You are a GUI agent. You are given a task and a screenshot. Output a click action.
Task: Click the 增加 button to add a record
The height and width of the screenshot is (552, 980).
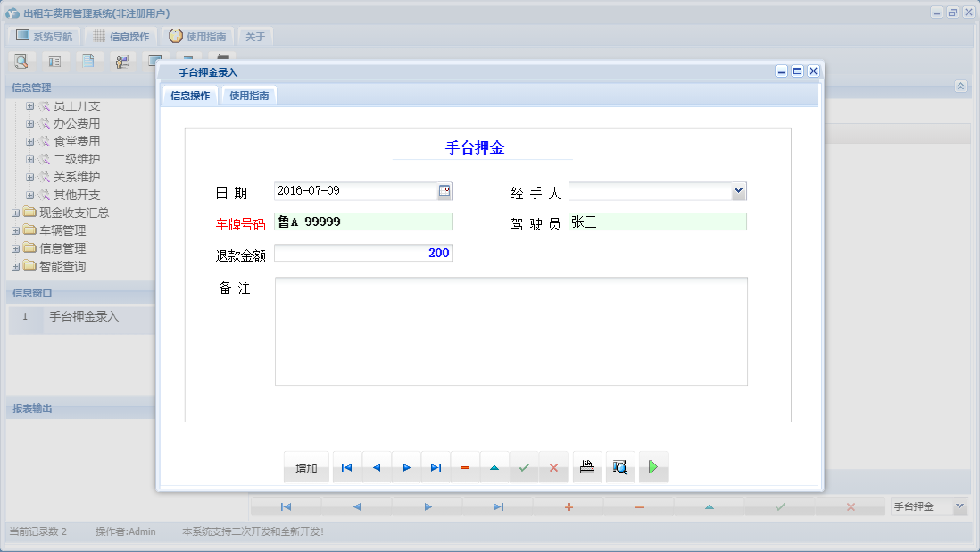306,466
